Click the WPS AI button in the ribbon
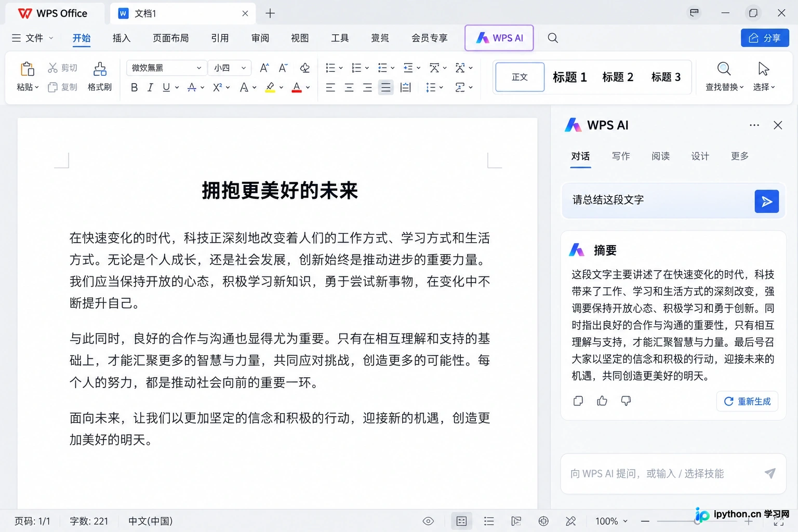The image size is (798, 532). [499, 38]
